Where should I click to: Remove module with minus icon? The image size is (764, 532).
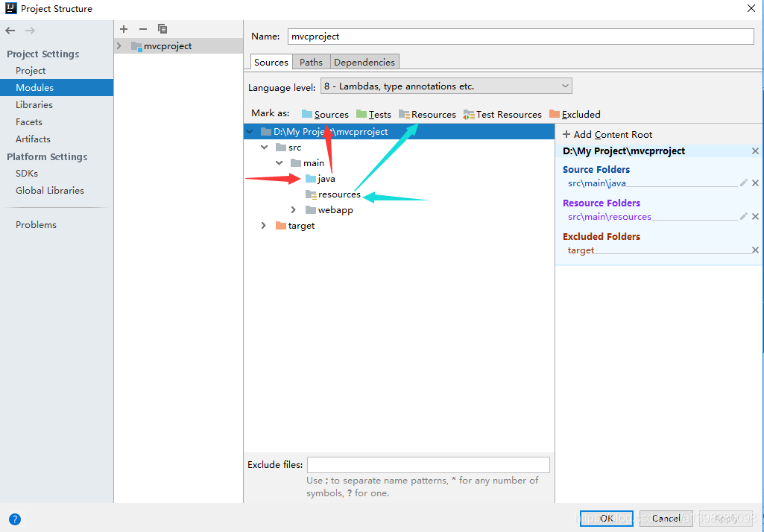click(x=143, y=29)
